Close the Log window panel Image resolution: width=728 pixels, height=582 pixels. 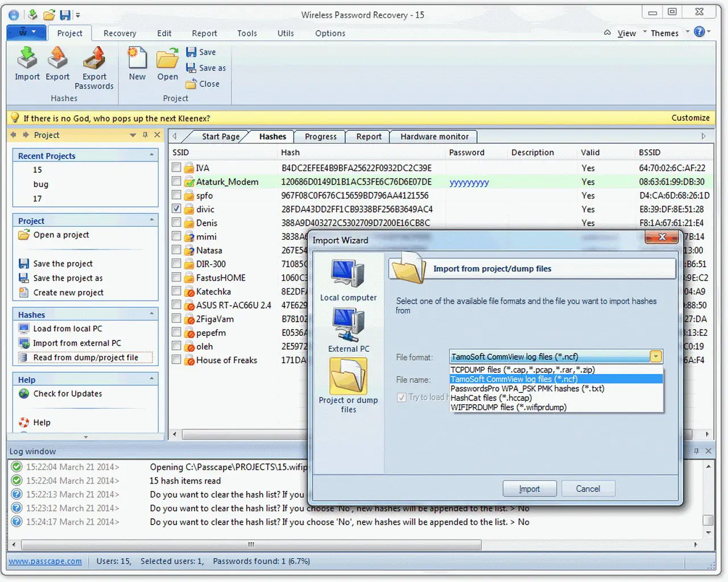pos(708,451)
